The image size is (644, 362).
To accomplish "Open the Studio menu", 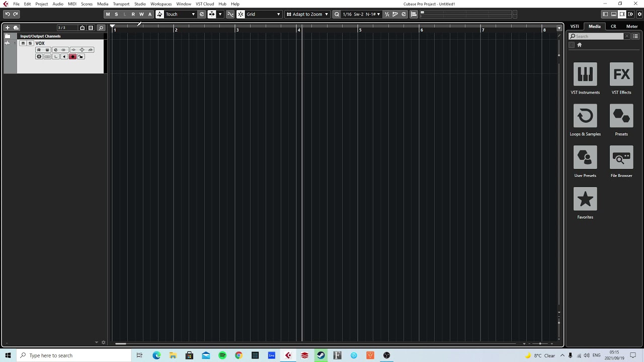I will [140, 4].
